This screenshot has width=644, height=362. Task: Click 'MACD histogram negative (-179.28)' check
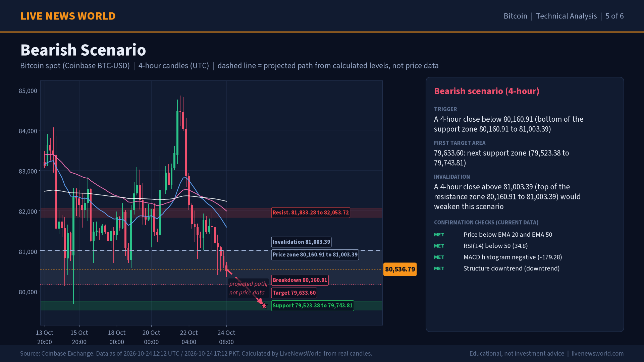(513, 257)
